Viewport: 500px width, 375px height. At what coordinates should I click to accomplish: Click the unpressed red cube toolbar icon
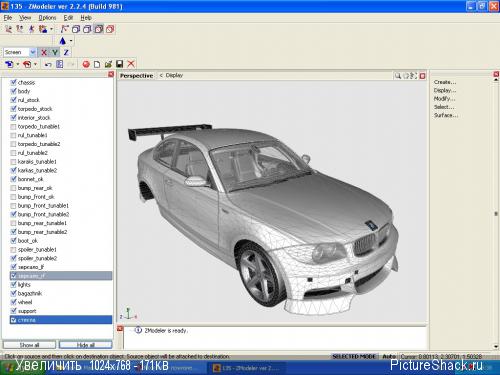(x=110, y=29)
